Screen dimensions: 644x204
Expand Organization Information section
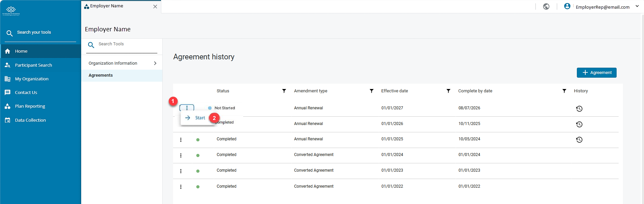[x=122, y=63]
